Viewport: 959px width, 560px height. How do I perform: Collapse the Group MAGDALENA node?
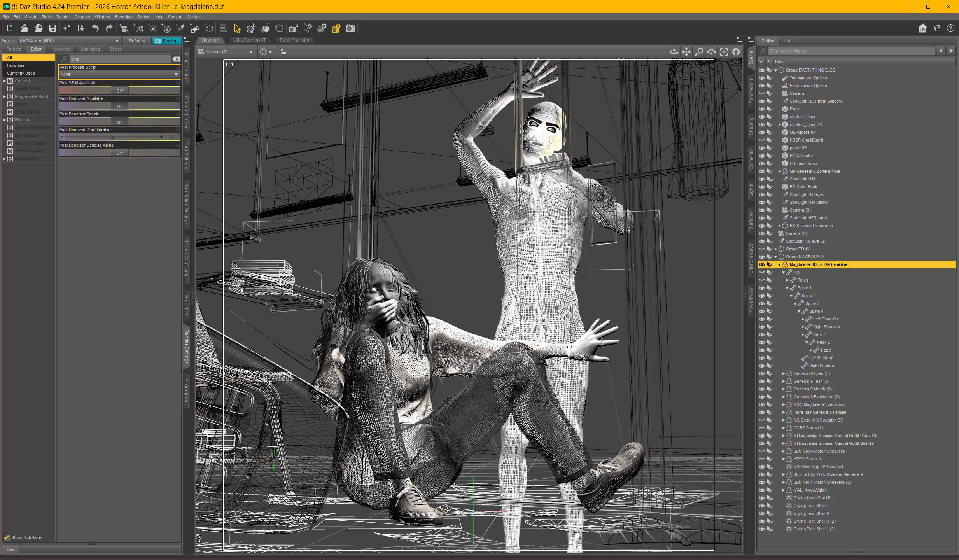point(775,257)
